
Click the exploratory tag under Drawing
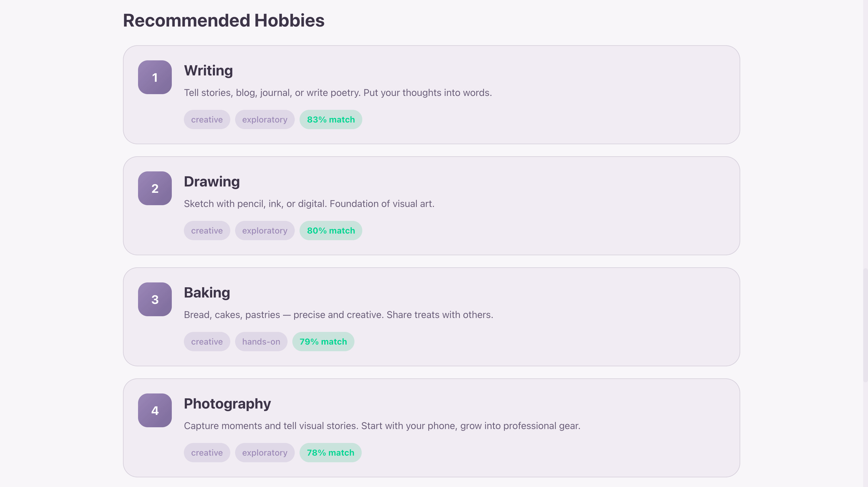coord(265,230)
